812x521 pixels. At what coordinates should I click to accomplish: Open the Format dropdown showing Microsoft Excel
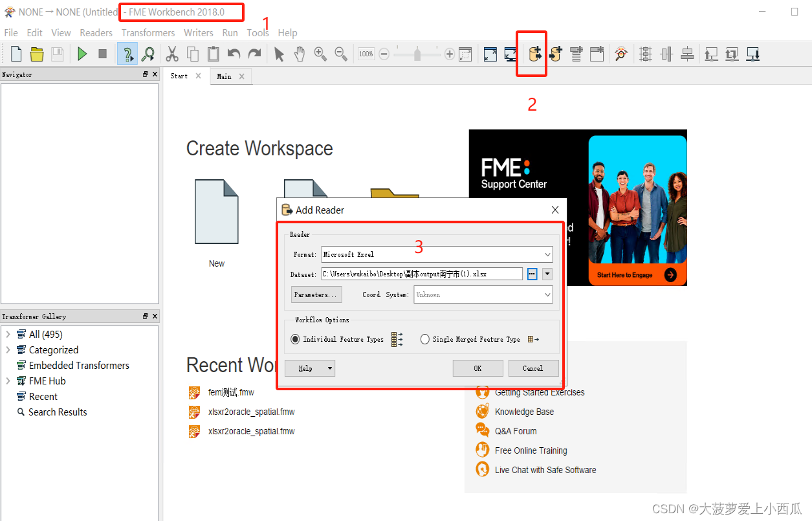pos(437,254)
